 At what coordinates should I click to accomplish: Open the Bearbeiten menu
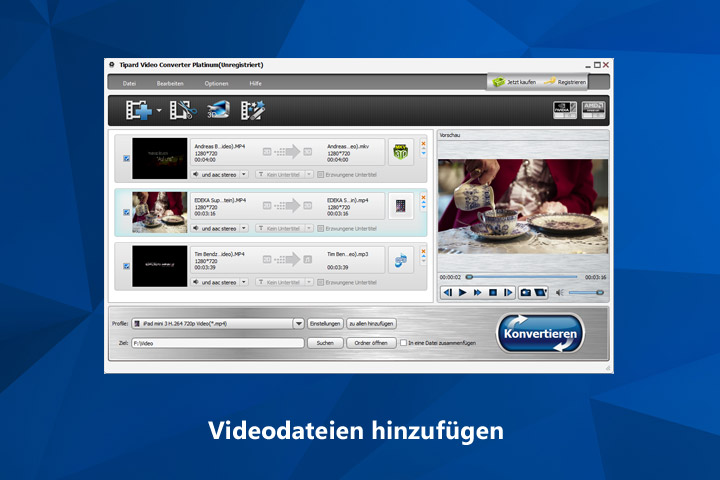(x=170, y=84)
